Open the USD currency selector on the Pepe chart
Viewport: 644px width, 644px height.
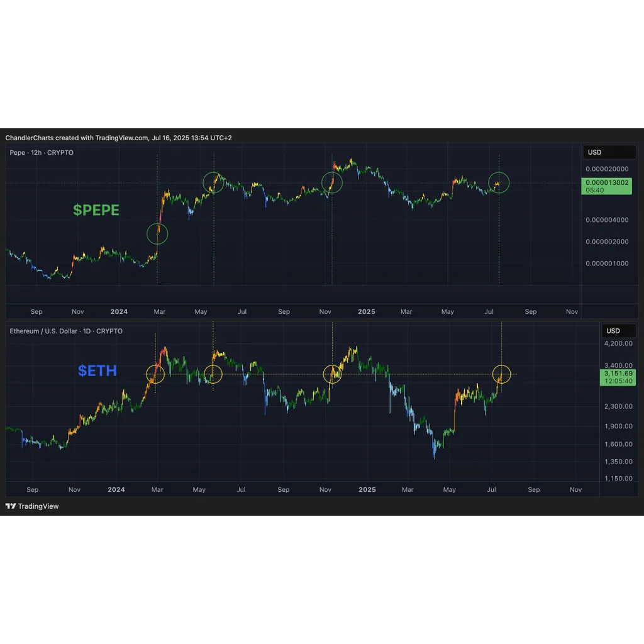pyautogui.click(x=609, y=152)
